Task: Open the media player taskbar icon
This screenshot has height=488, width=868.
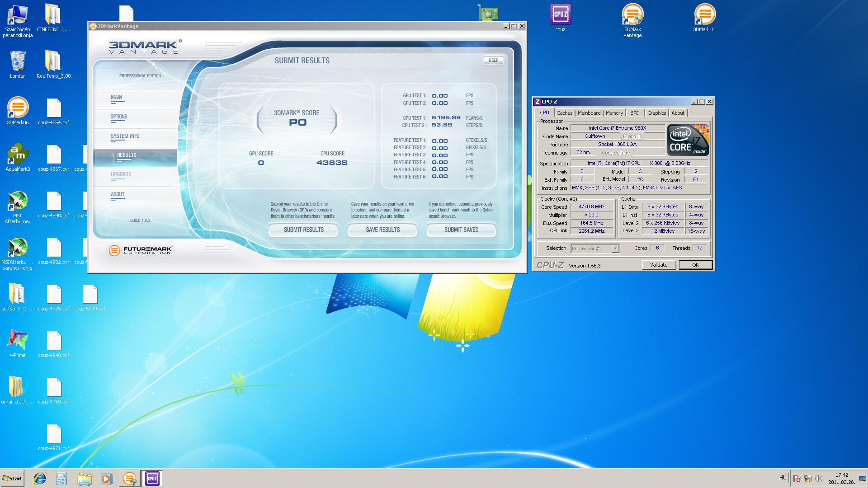Action: (x=106, y=479)
